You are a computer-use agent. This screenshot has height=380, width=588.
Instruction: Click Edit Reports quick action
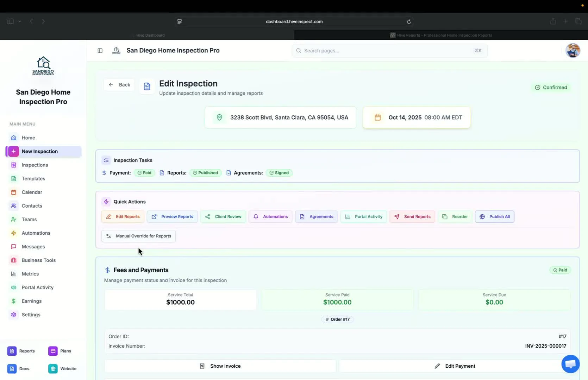pyautogui.click(x=123, y=217)
